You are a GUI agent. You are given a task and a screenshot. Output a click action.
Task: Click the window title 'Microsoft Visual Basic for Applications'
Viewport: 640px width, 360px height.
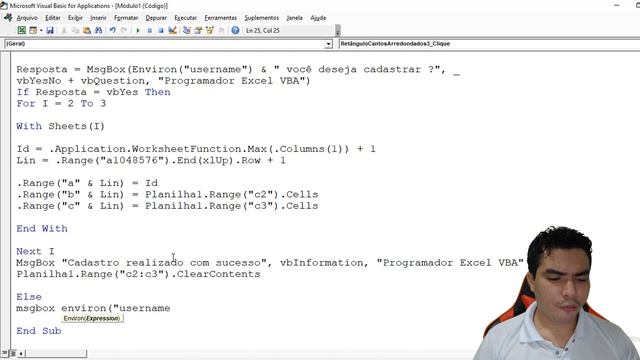[89, 6]
